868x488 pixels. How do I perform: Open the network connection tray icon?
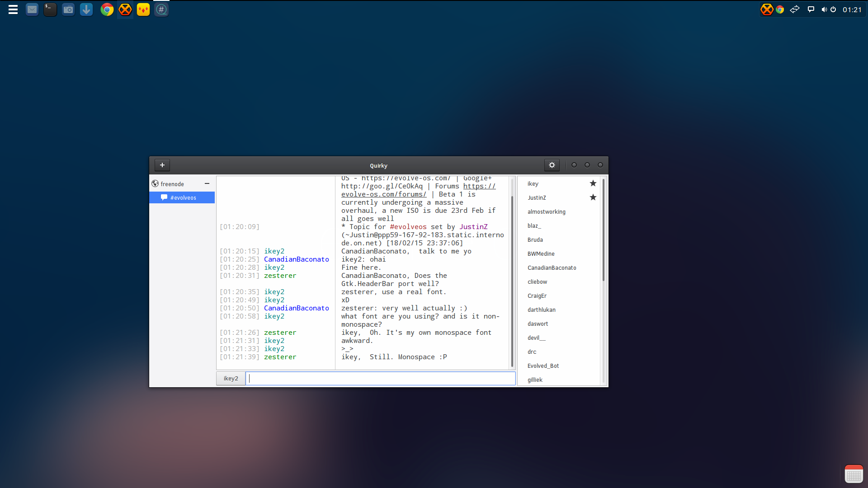coord(795,9)
